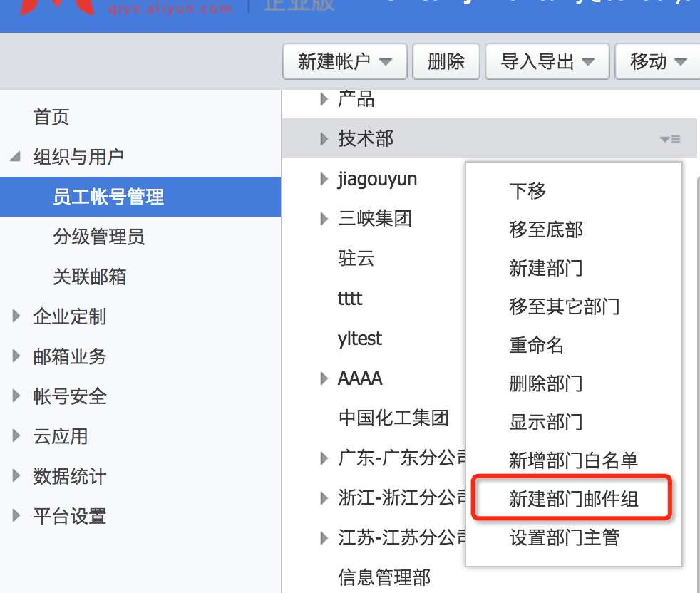Choose 新建部门邮件组 from context menu
This screenshot has height=593, width=700.
[x=574, y=499]
